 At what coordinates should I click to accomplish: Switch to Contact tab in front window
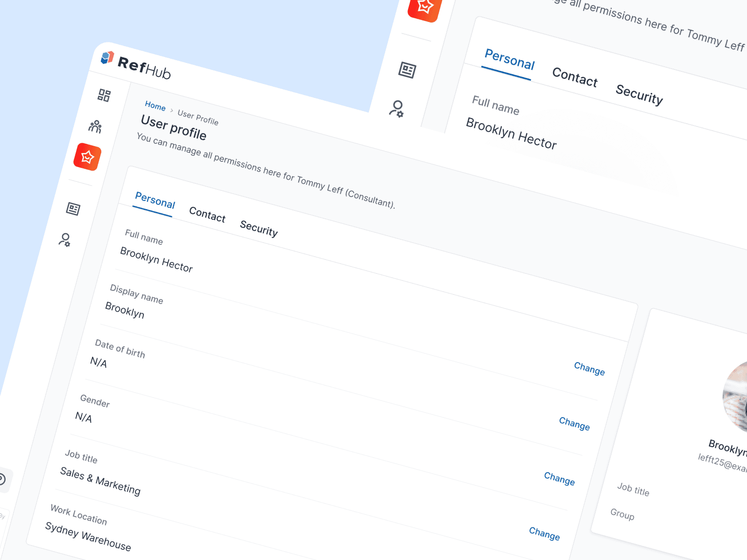coord(207,215)
